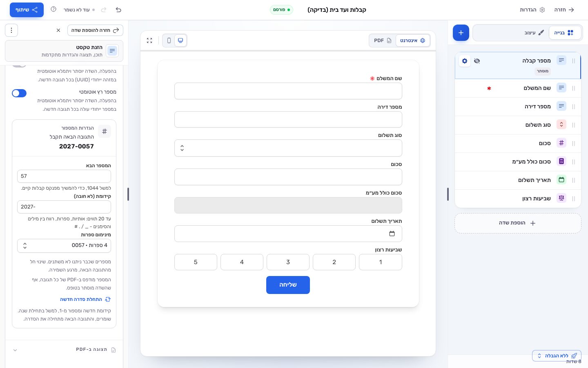The height and width of the screenshot is (368, 588).
Task: Close the field settings panel with X
Action: pyautogui.click(x=58, y=30)
